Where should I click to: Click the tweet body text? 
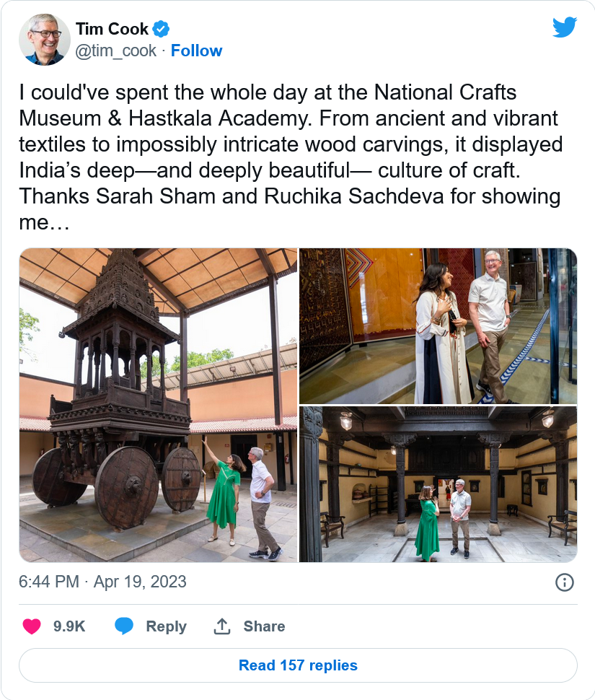click(x=288, y=144)
